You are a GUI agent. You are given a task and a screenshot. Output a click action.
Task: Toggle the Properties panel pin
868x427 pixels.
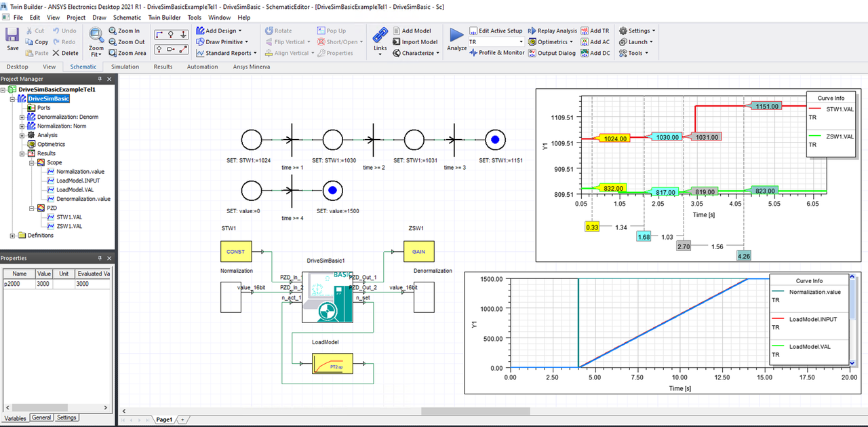point(100,258)
